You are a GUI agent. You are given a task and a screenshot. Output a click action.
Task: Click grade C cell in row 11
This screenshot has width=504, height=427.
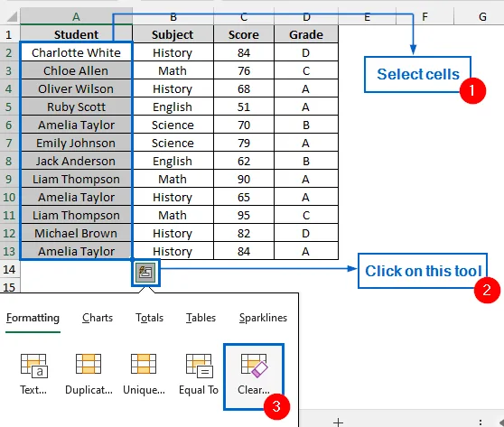(x=306, y=215)
